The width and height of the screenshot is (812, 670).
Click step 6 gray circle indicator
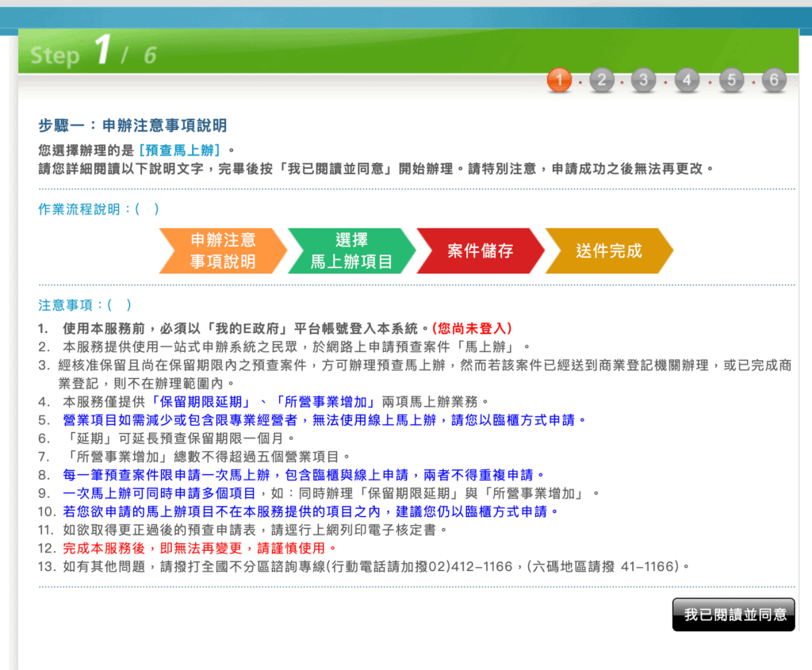(774, 80)
